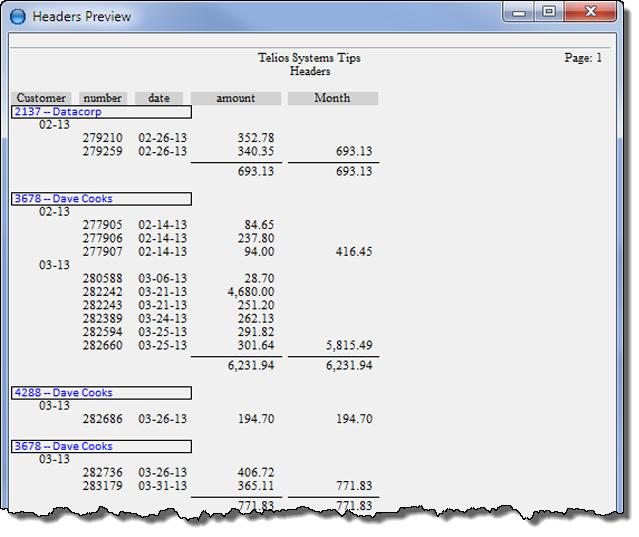Screen dimensions: 639x537
Task: Open the 4288 -- Dave Cooks customer link
Action: tap(62, 393)
